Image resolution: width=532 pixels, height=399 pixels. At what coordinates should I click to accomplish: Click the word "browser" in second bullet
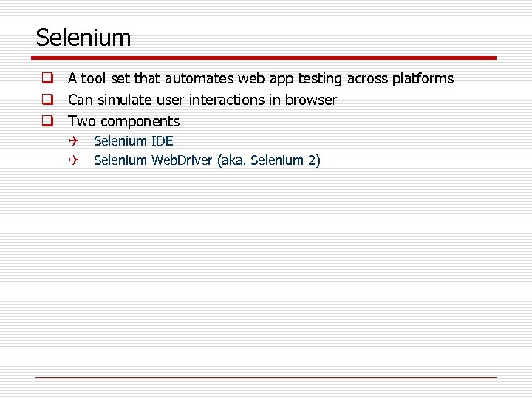[310, 100]
